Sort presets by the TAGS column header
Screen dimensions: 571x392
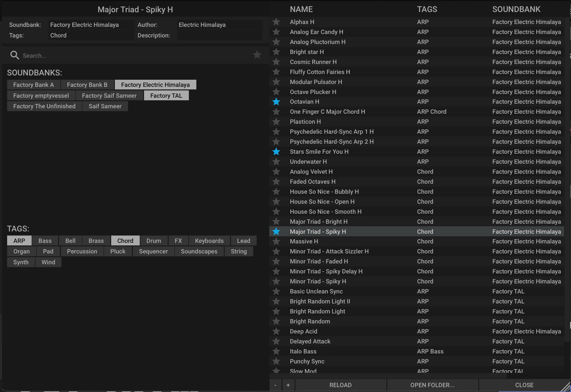(x=427, y=9)
